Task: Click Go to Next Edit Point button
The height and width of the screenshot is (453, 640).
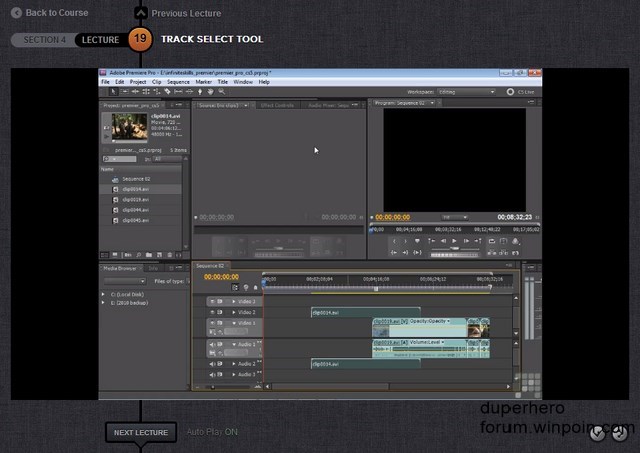Action: click(x=478, y=241)
